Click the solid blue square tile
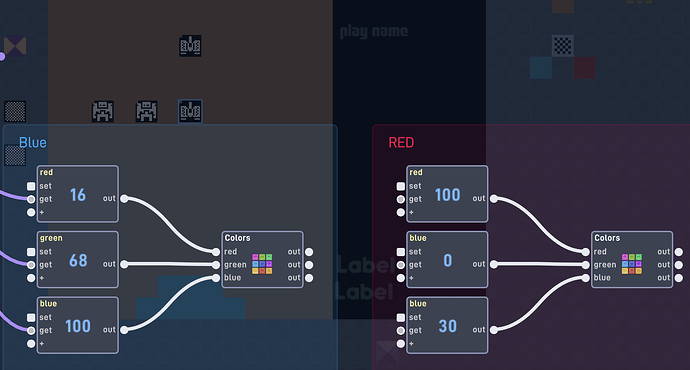 pos(541,68)
